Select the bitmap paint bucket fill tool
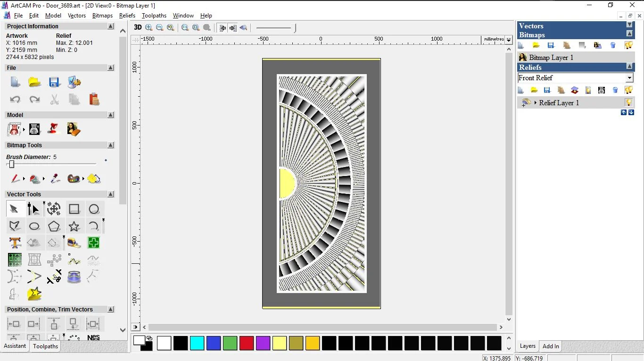The image size is (644, 361). [x=94, y=179]
